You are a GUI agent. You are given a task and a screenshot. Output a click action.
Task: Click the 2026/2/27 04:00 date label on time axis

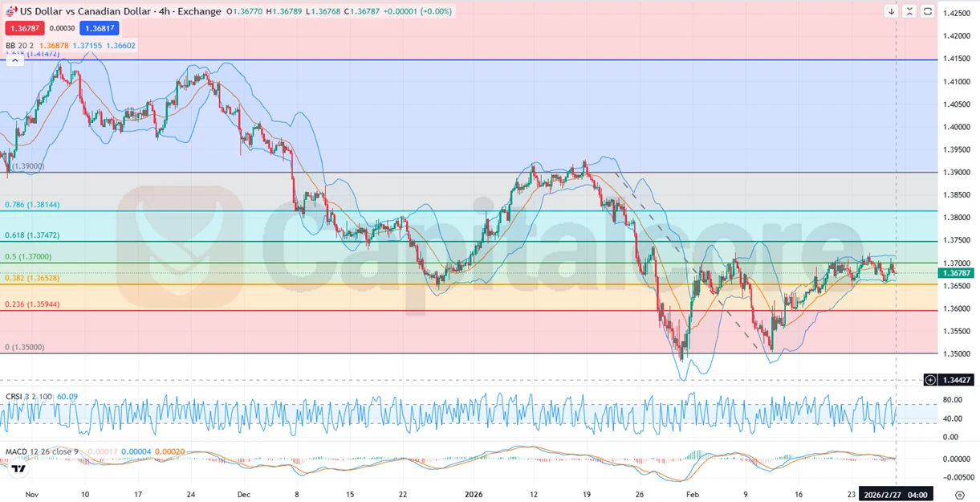point(895,495)
